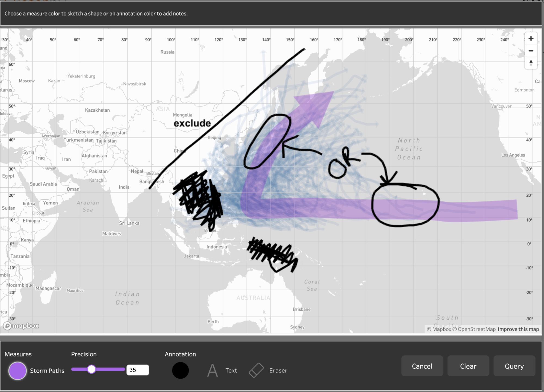Reset map bearing with compass button
Image resolution: width=544 pixels, height=392 pixels.
coord(531,63)
